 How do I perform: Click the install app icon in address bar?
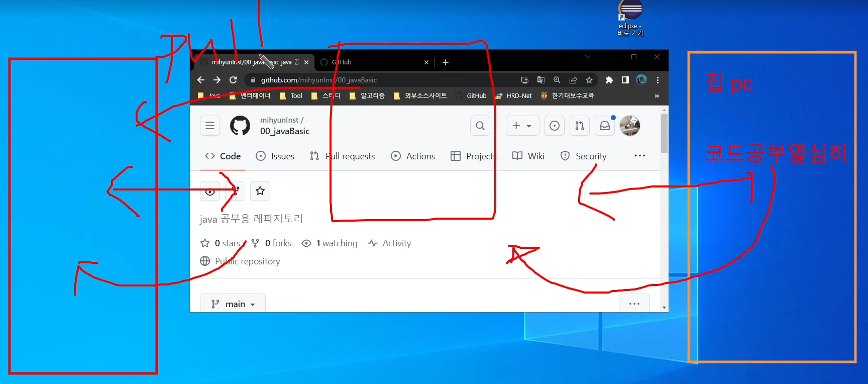click(x=525, y=80)
